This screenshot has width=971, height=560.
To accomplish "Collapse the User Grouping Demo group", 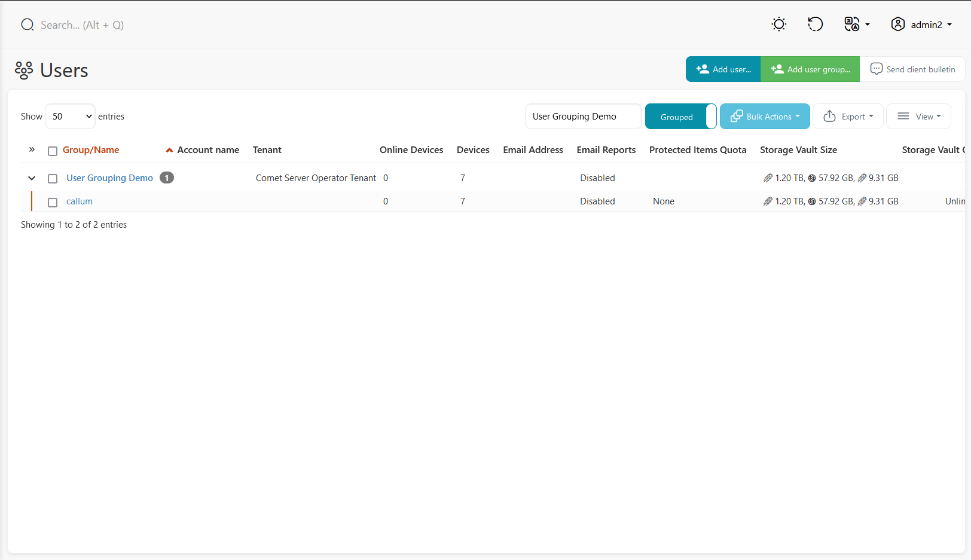I will [x=32, y=178].
